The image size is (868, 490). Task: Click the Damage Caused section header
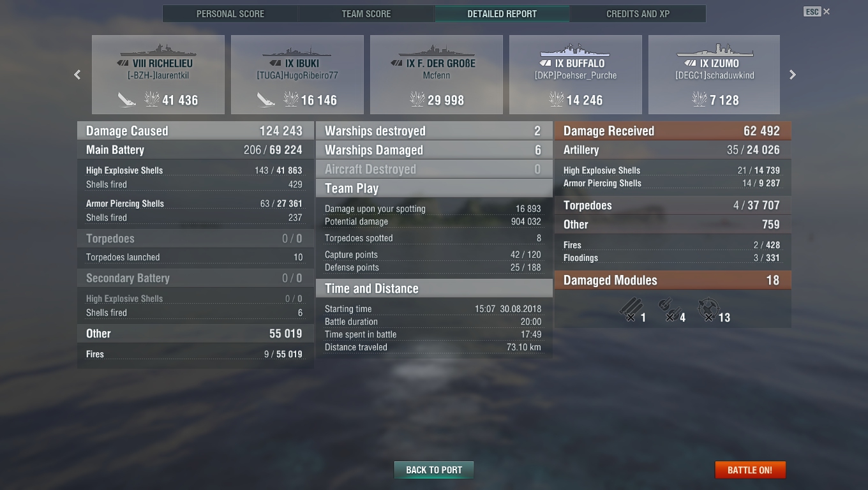coord(195,131)
